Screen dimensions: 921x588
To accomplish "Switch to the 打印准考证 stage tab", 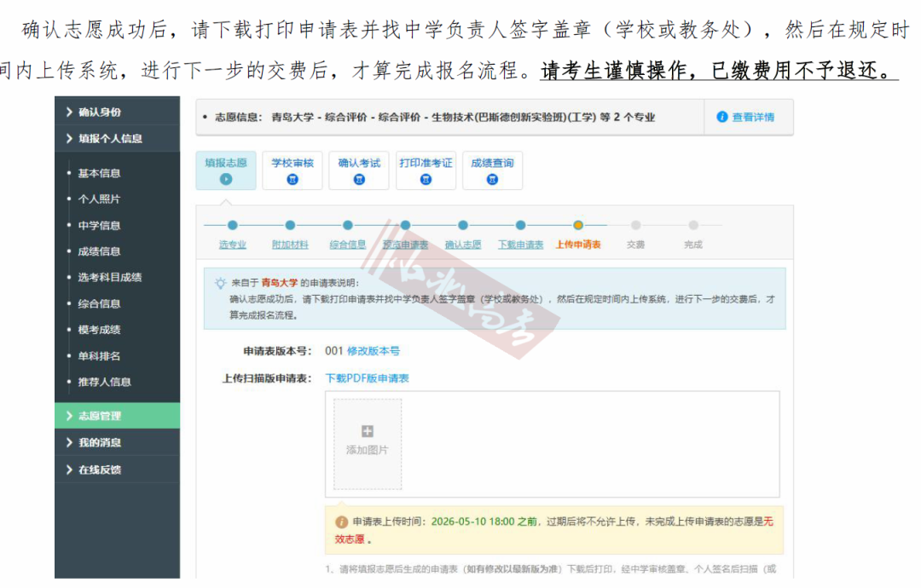I will [x=426, y=170].
